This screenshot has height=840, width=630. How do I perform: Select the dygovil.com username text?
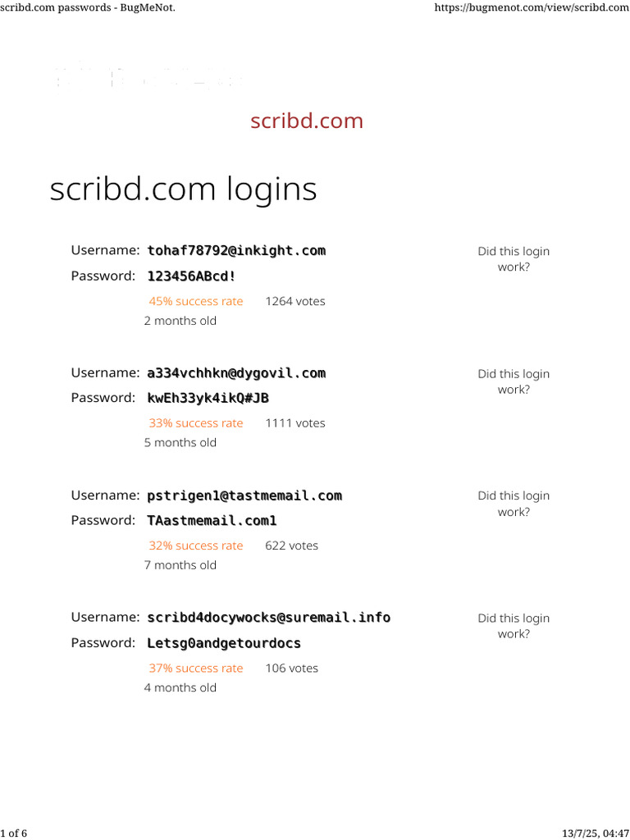tap(236, 372)
